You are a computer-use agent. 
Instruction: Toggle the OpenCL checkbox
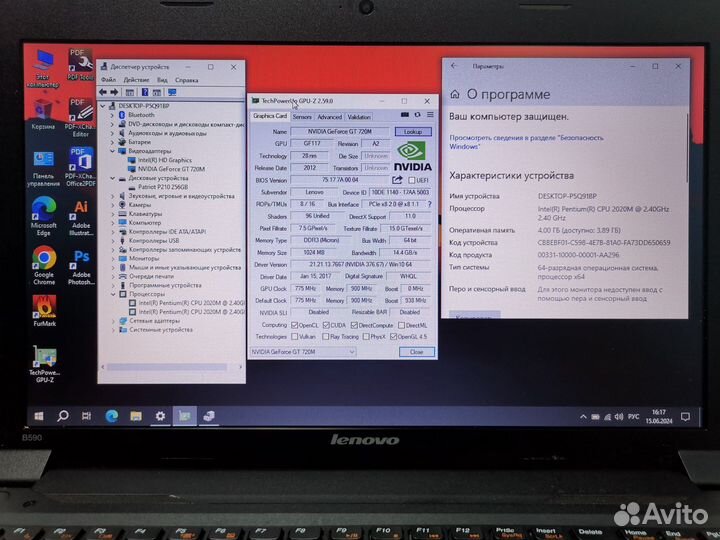pos(293,325)
